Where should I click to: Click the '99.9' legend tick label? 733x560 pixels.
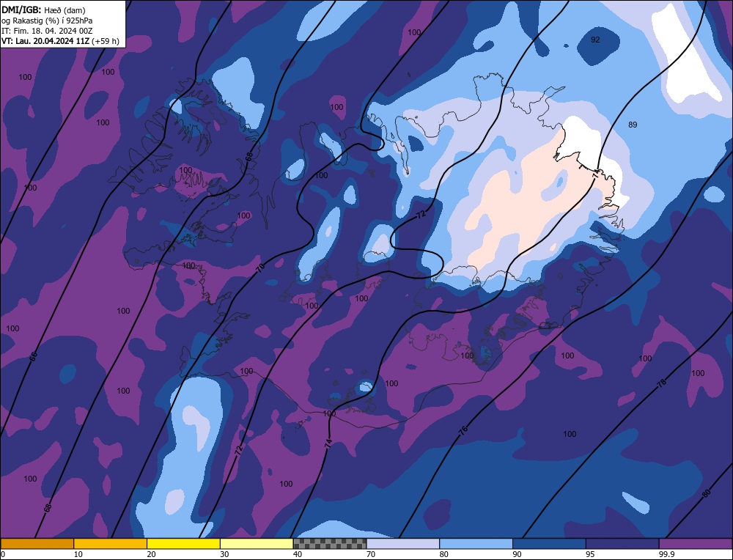[x=665, y=554]
